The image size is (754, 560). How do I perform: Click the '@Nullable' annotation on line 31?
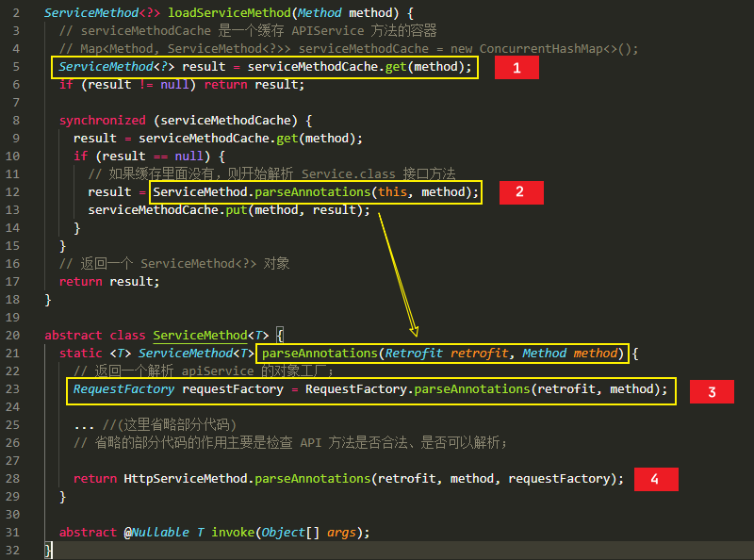(156, 533)
